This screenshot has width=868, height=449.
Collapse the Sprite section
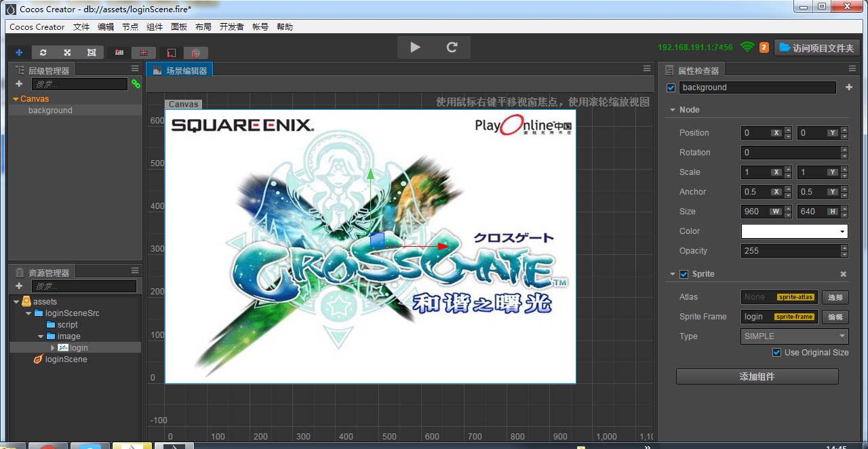pos(673,274)
